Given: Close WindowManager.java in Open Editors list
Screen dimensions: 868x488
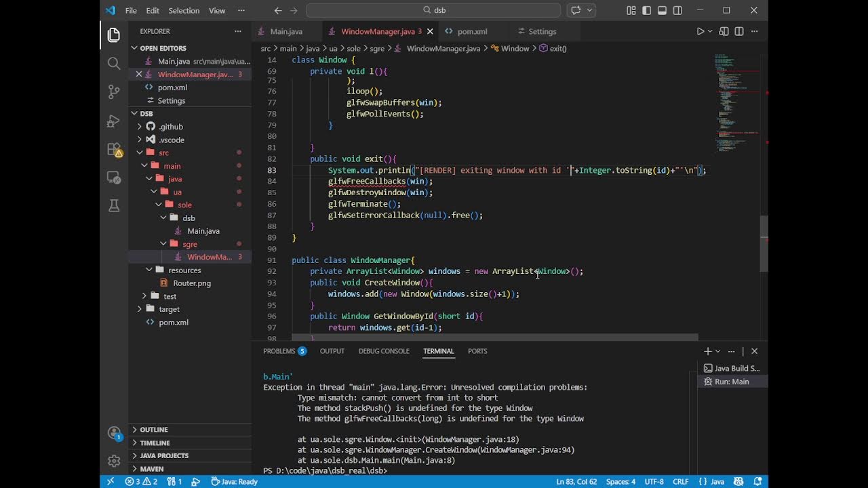Looking at the screenshot, I should coord(139,75).
